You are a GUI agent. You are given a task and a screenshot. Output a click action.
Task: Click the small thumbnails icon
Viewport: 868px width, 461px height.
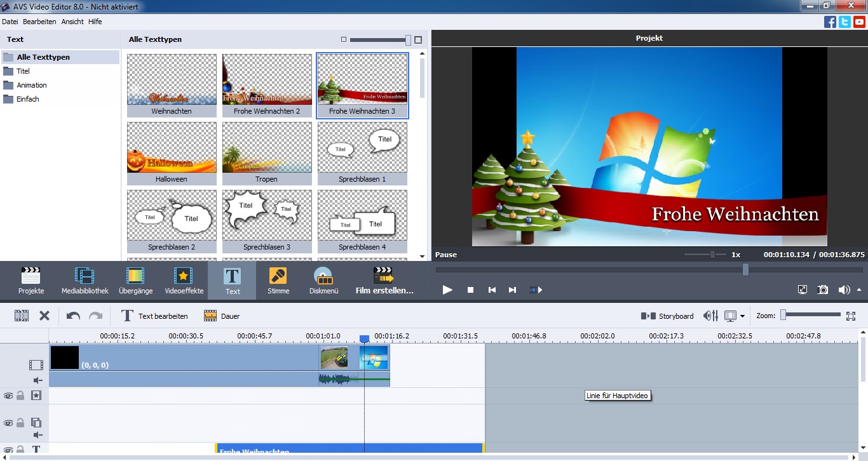[x=344, y=39]
